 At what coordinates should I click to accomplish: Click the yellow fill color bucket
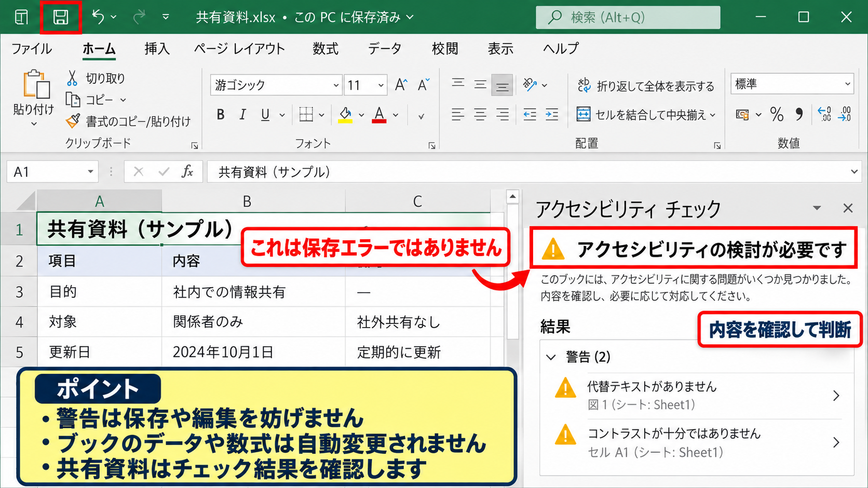[x=345, y=115]
